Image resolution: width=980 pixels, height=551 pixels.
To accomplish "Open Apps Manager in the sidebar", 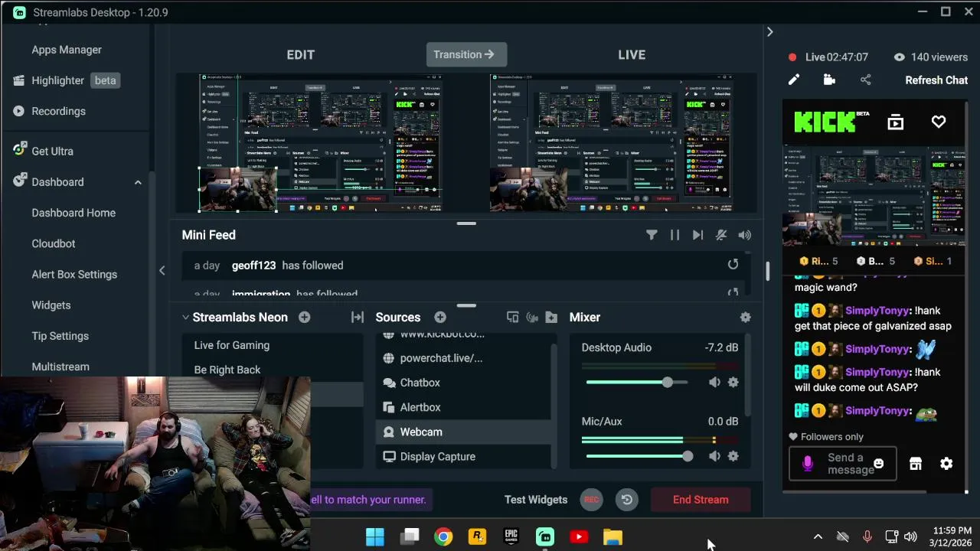I will [67, 50].
